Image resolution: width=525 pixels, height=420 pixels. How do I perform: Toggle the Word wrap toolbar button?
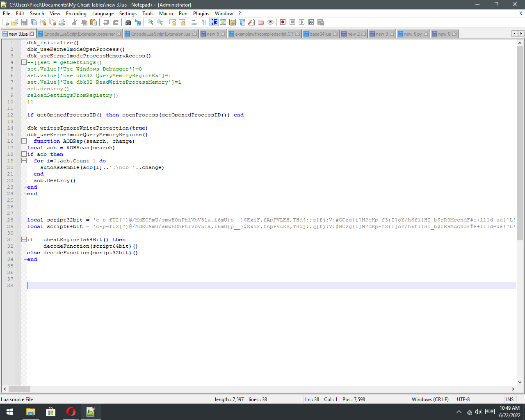195,22
